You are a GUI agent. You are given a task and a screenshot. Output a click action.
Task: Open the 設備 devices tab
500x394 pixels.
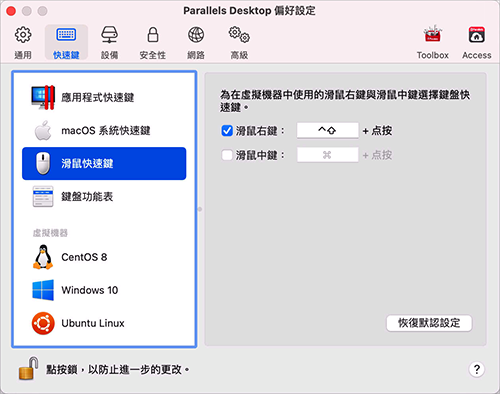click(110, 42)
